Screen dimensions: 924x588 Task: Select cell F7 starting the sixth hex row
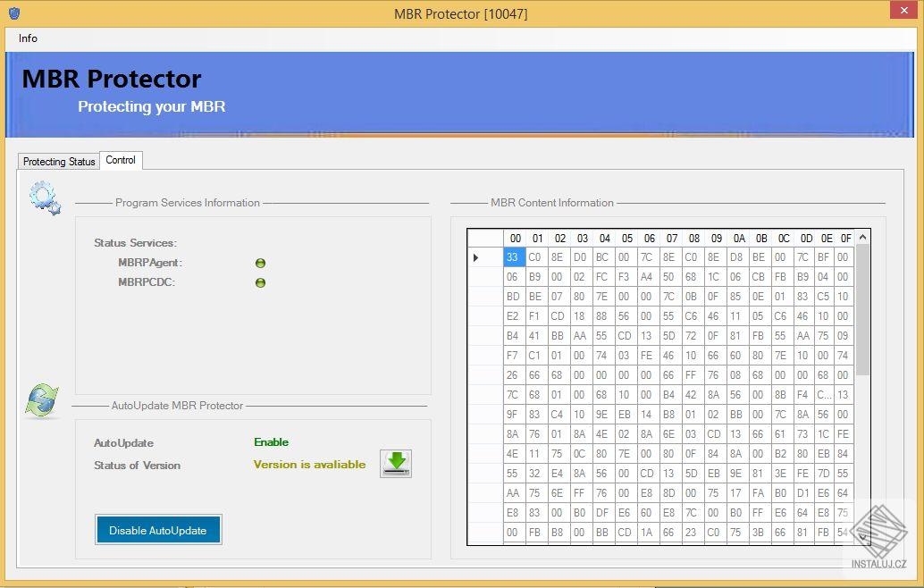pos(513,356)
